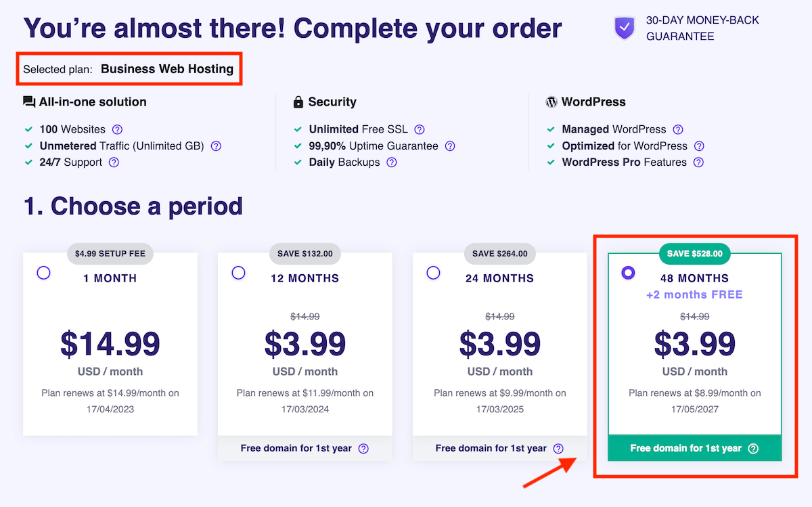The image size is (812, 507).
Task: Show free domain tooltip on 48-month plan
Action: [754, 448]
